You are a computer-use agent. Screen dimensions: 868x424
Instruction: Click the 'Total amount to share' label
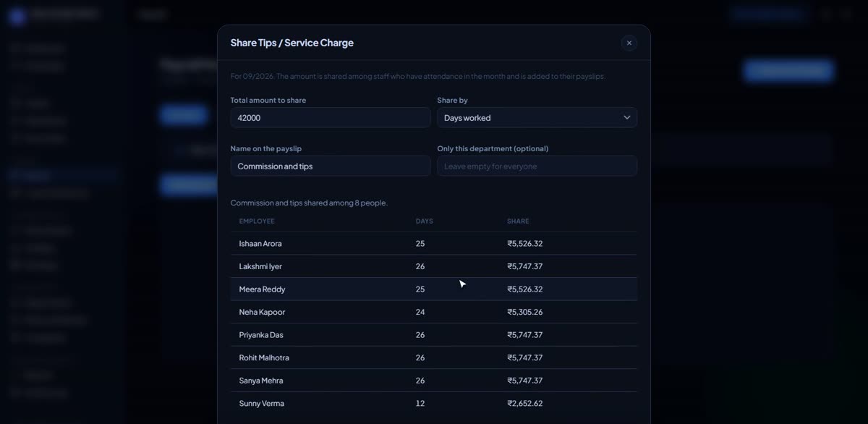click(x=268, y=100)
